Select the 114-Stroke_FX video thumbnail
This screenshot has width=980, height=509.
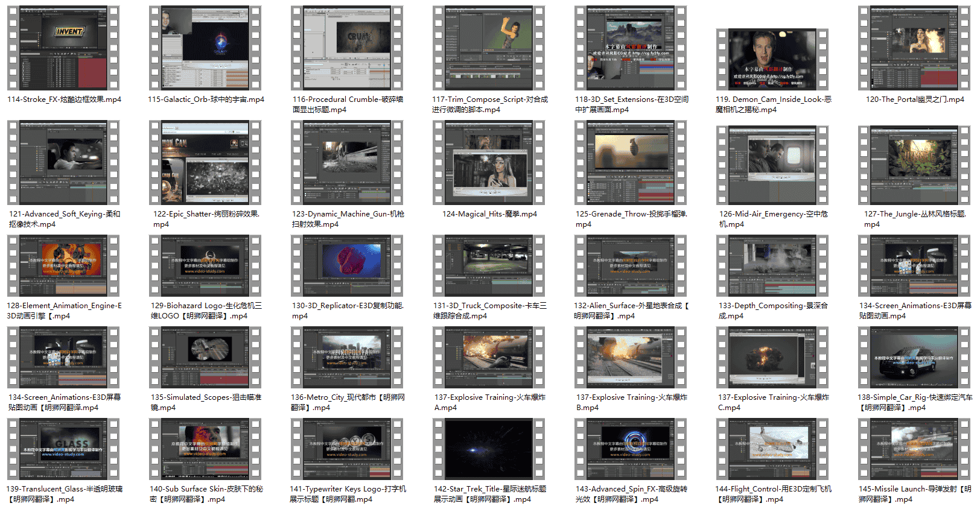click(63, 48)
